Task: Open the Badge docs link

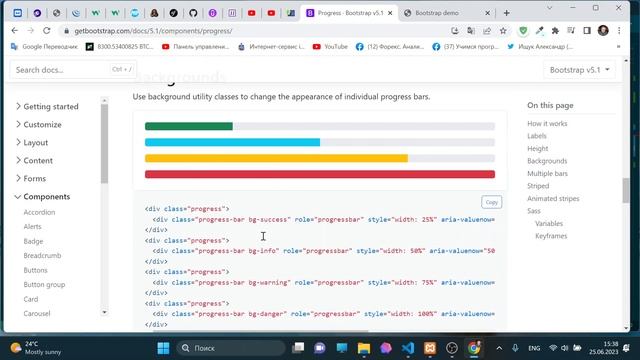Action: pyautogui.click(x=33, y=241)
